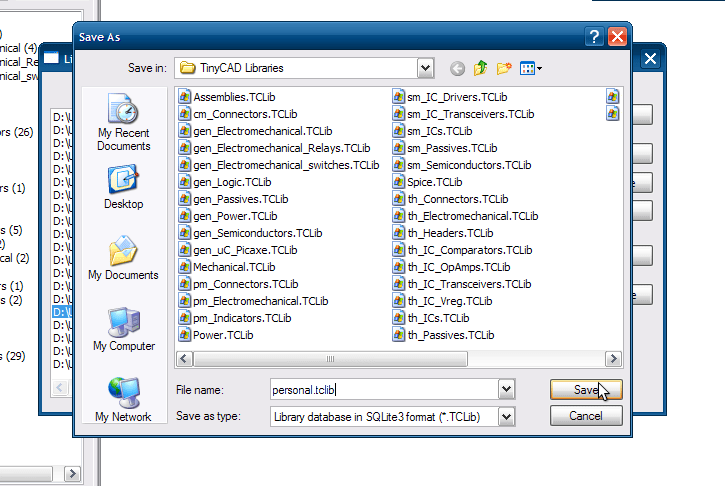Click the Cancel button
Screen dimensions: 725x486
click(585, 416)
